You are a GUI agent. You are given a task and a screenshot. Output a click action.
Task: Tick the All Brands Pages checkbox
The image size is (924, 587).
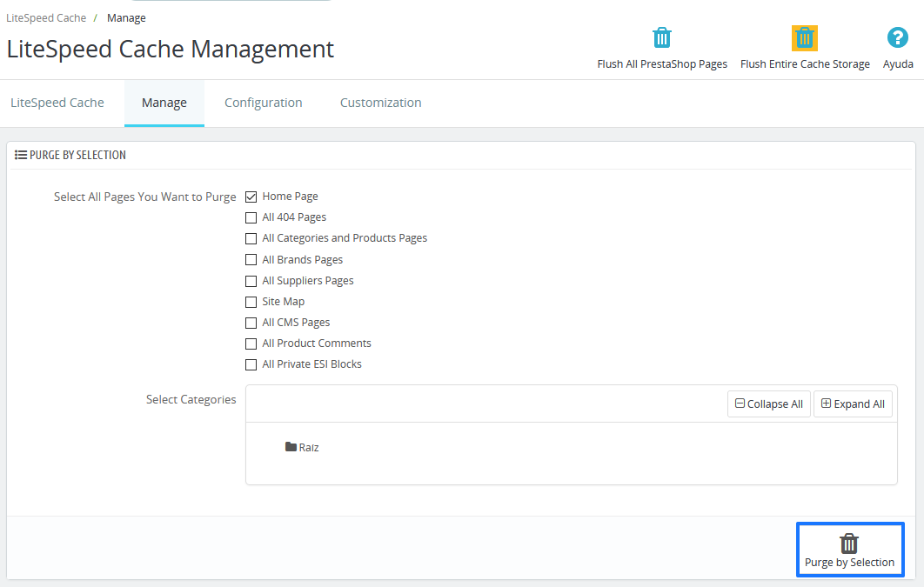(x=251, y=260)
